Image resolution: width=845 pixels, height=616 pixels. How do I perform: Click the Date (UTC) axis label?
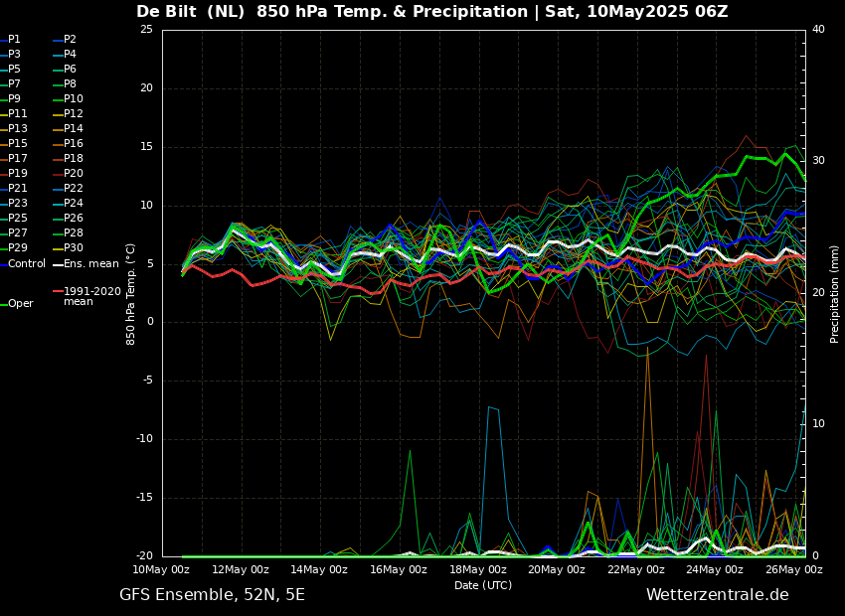(483, 585)
